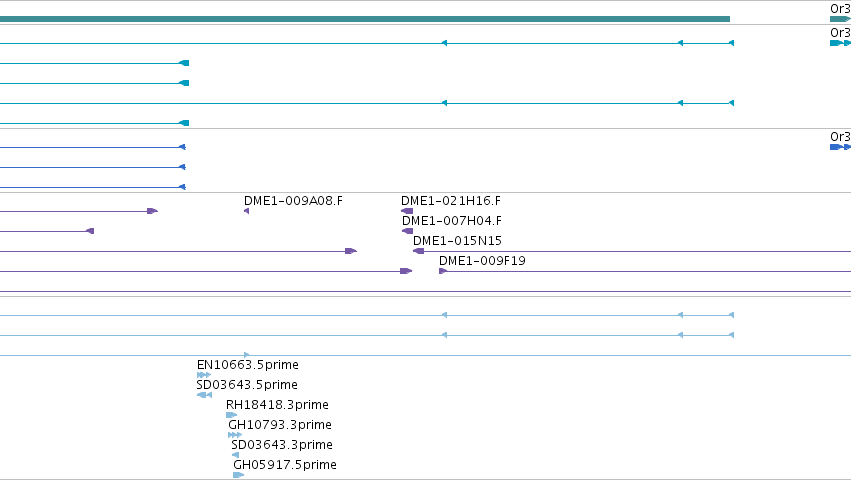Select the purple arrow glyph under DME1-021H16.F
851x480 pixels.
pyautogui.click(x=407, y=211)
